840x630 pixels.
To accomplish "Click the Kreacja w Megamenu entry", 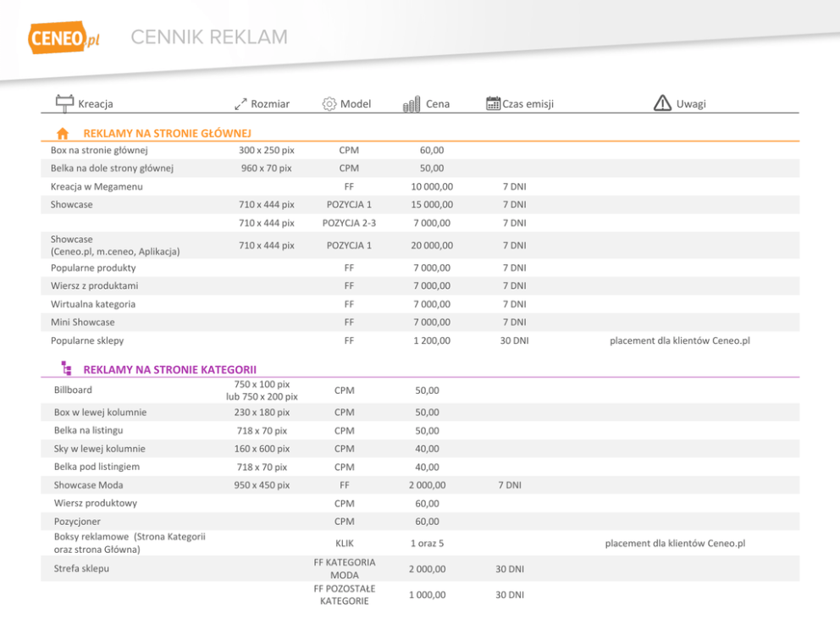I will 97,186.
